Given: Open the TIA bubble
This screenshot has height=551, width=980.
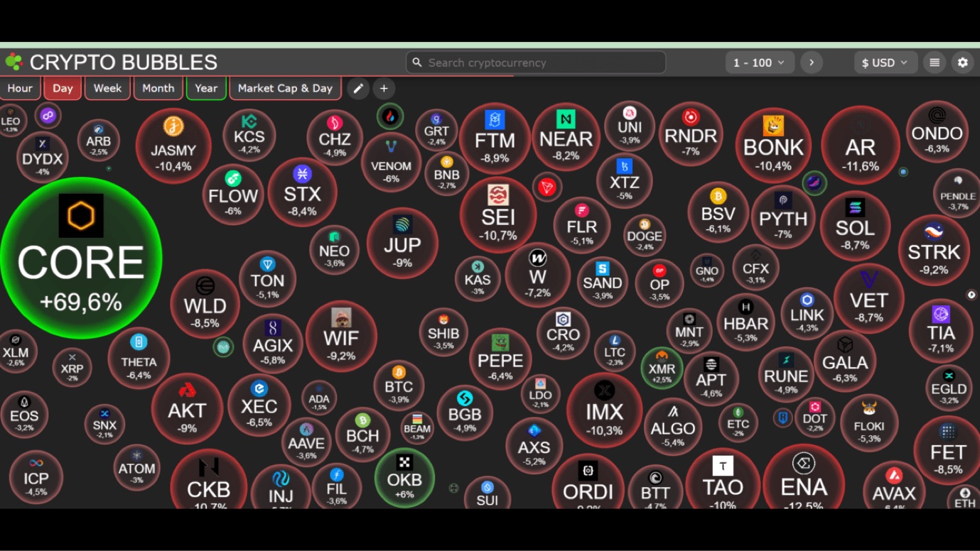Looking at the screenshot, I should tap(941, 331).
